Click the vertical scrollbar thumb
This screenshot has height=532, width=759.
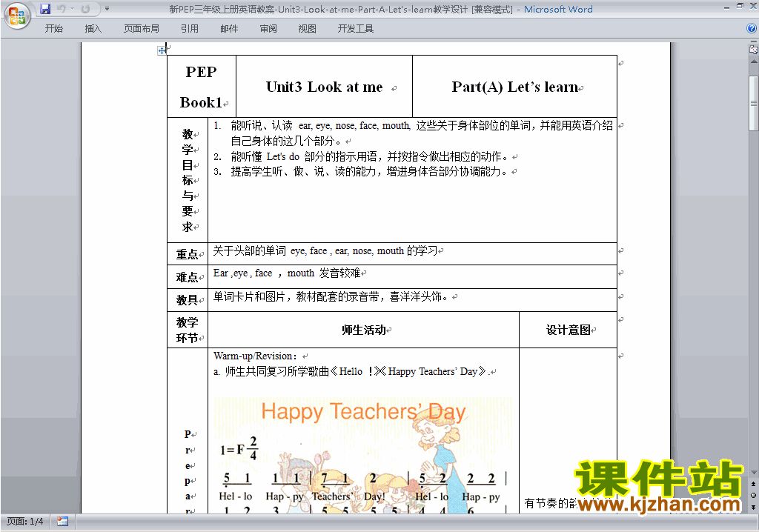pos(753,103)
